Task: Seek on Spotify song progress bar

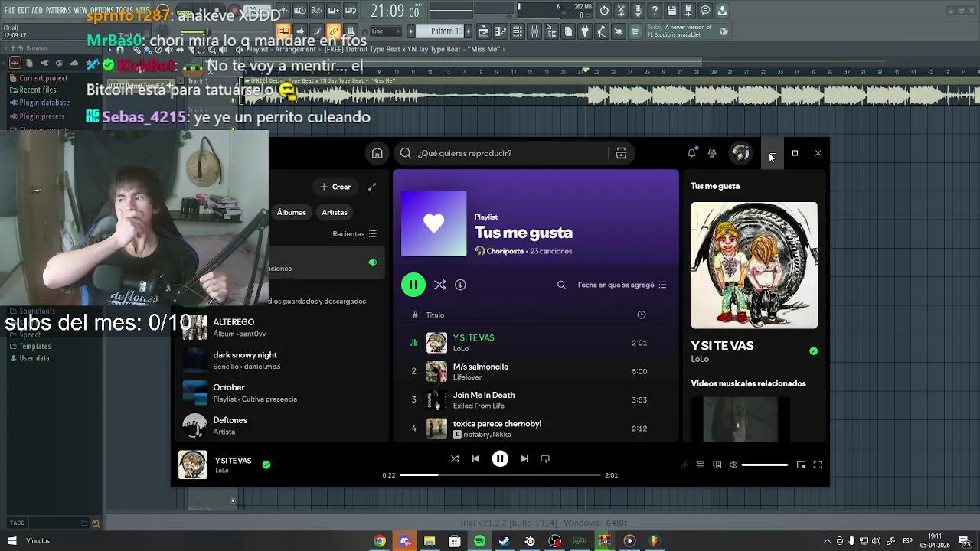Action: pyautogui.click(x=500, y=475)
